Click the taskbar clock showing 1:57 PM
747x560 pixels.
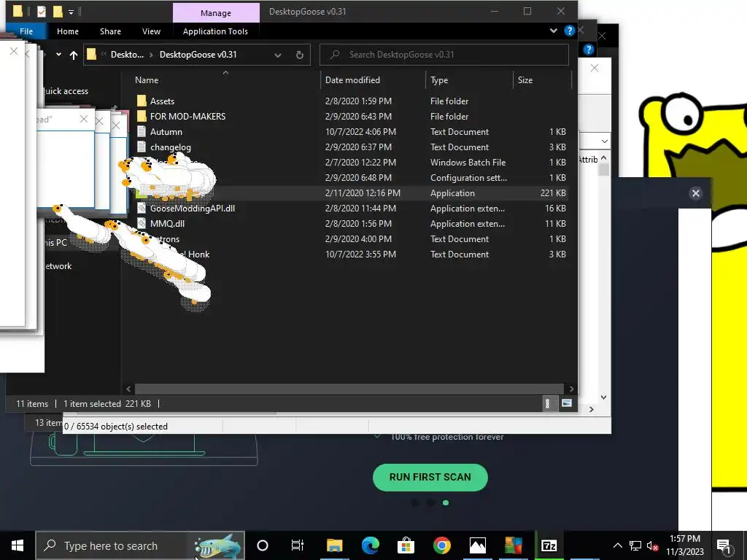coord(684,545)
